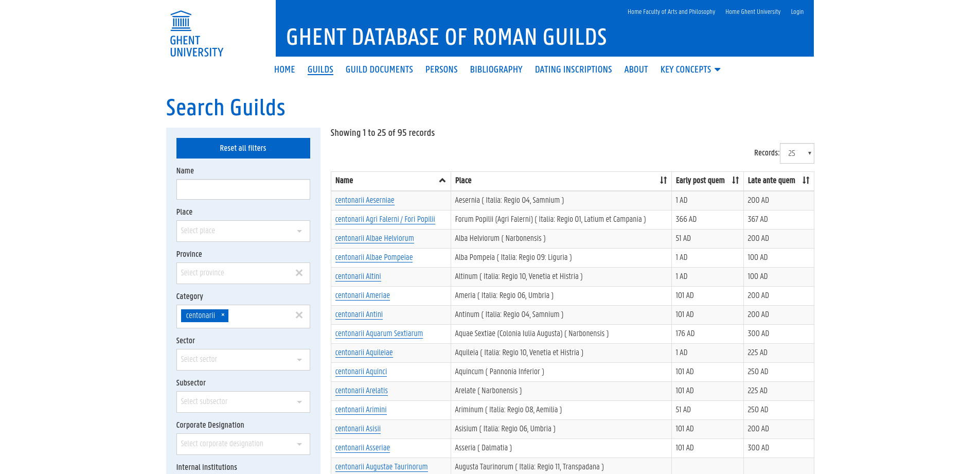Open the Guilds menu item

point(320,69)
